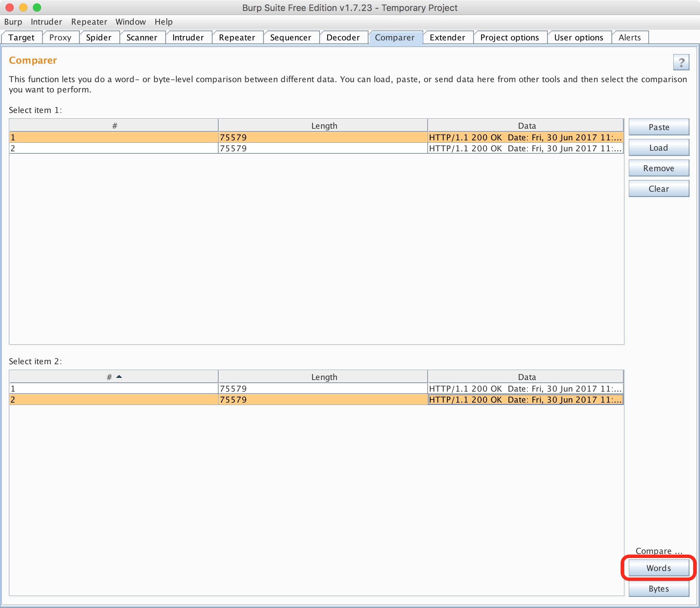
Task: Open the Burp menu
Action: [13, 22]
